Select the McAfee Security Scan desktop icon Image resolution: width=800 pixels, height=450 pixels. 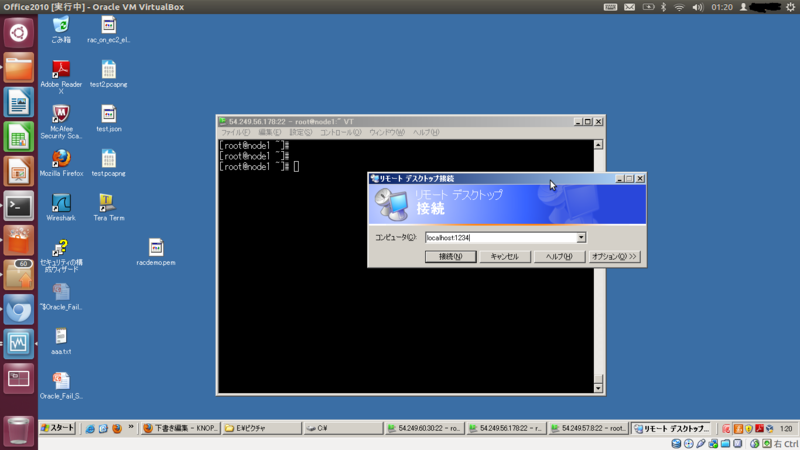[x=61, y=121]
